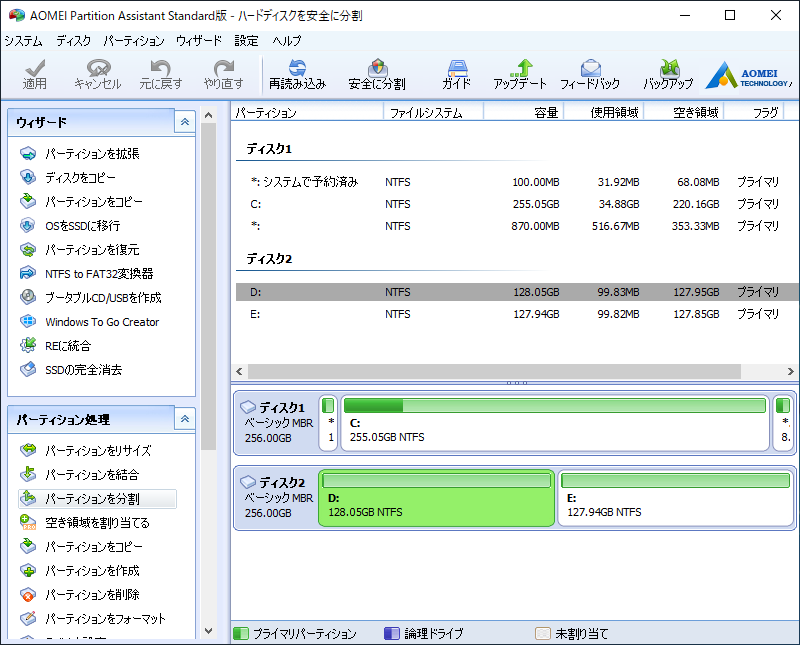Open the ディスク menu
800x645 pixels.
[x=73, y=41]
